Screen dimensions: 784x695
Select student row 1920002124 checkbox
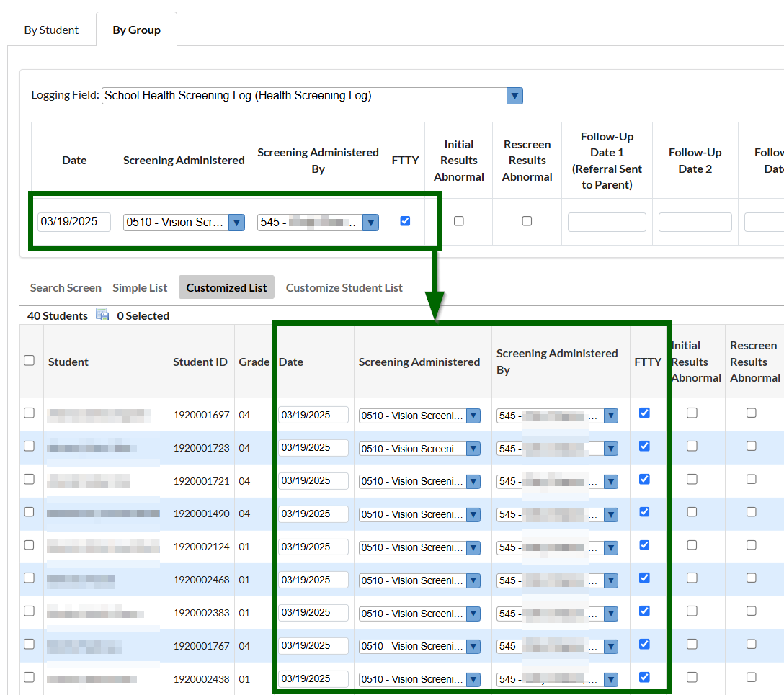tap(29, 544)
